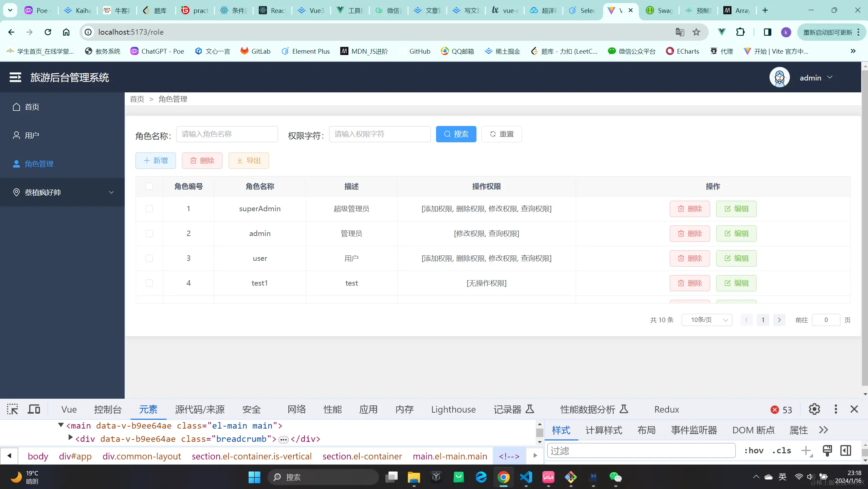Bookmark page with the star icon

click(696, 32)
